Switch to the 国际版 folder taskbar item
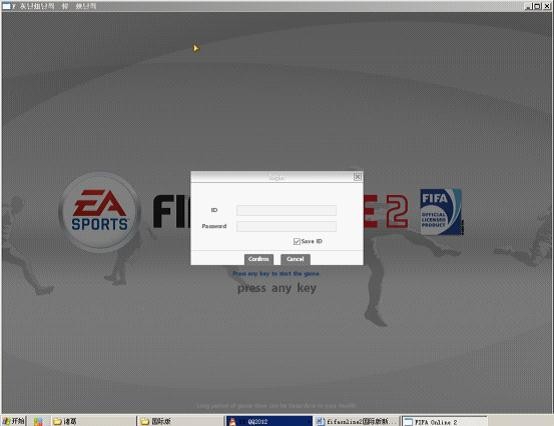Image resolution: width=554 pixels, height=426 pixels. pyautogui.click(x=180, y=421)
